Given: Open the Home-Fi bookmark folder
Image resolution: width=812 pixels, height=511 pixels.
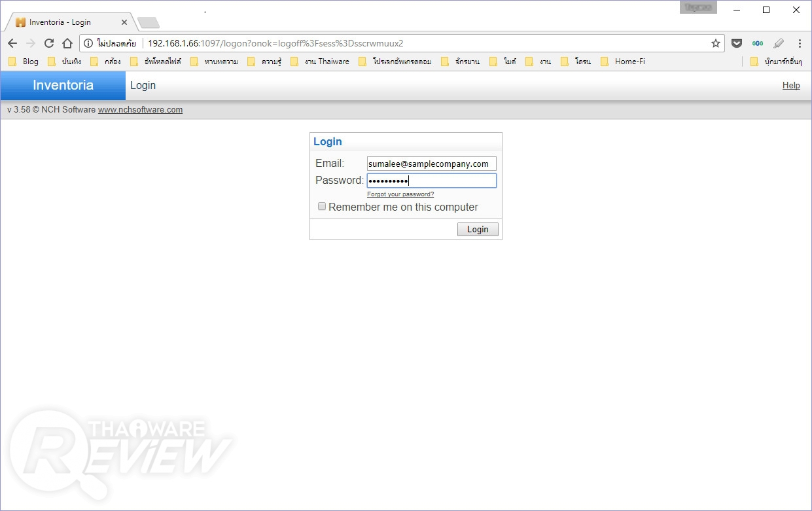Looking at the screenshot, I should (623, 62).
